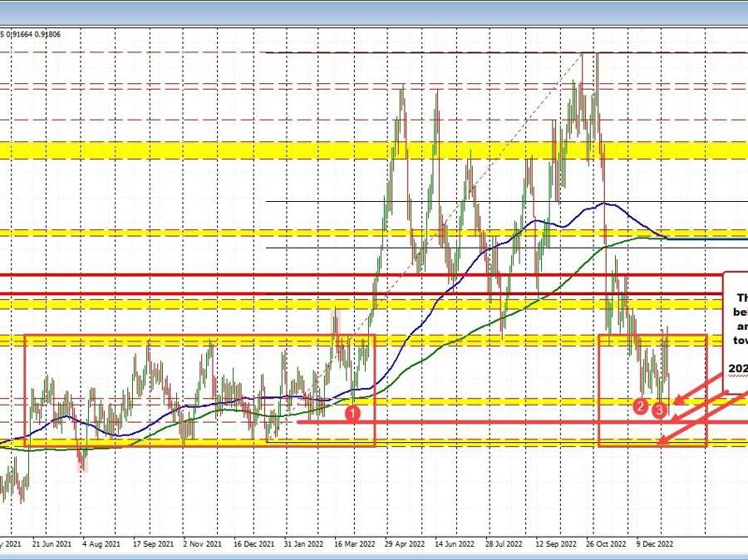Viewport: 748px width, 560px height.
Task: Select the circled number 3 marker
Action: click(x=659, y=410)
